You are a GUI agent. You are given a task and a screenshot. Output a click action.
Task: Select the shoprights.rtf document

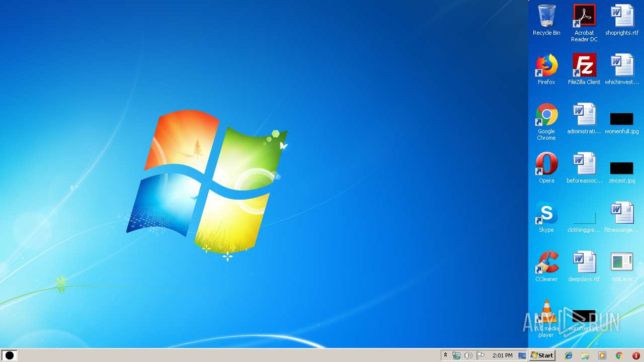click(622, 20)
